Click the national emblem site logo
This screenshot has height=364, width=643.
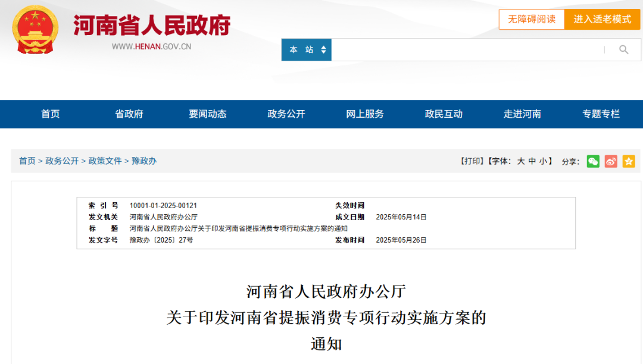coord(33,29)
